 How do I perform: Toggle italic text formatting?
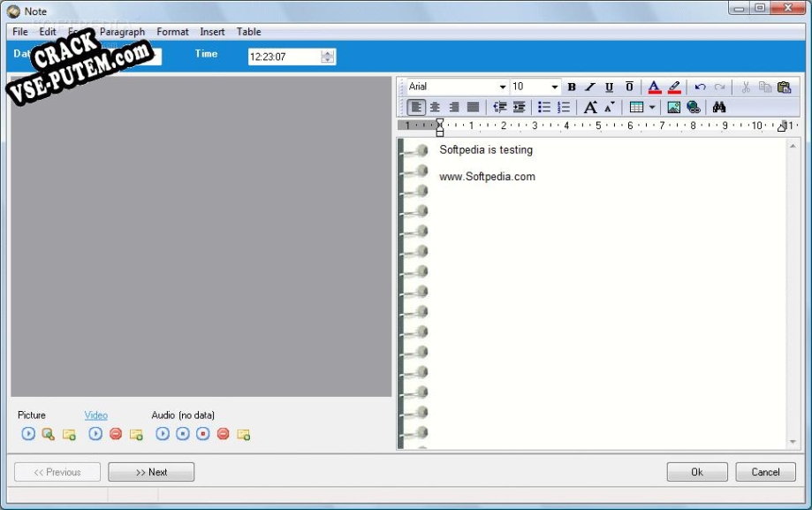coord(590,87)
